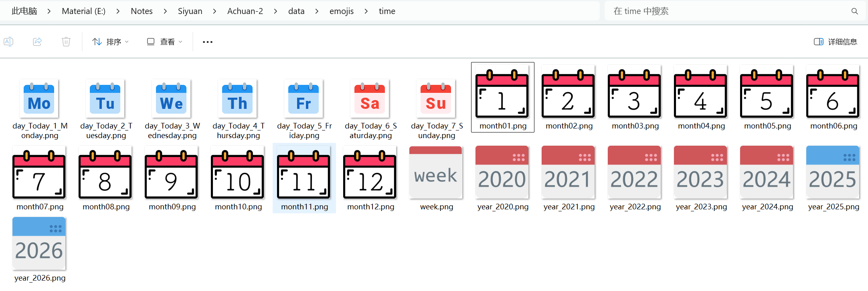The width and height of the screenshot is (868, 291).
Task: Select the year_2026.png thumbnail
Action: (39, 244)
